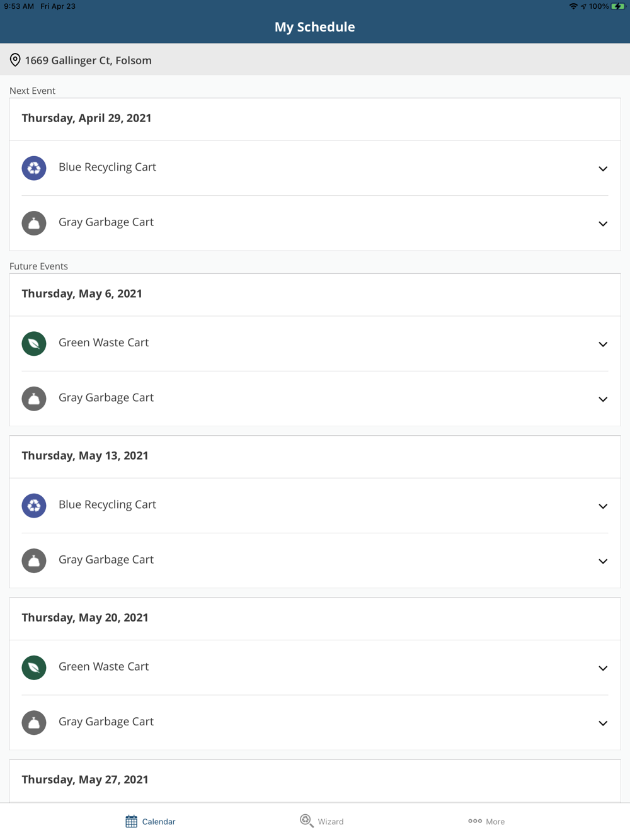The height and width of the screenshot is (840, 630).
Task: Tap the May 20 green leaf icon
Action: click(x=34, y=667)
